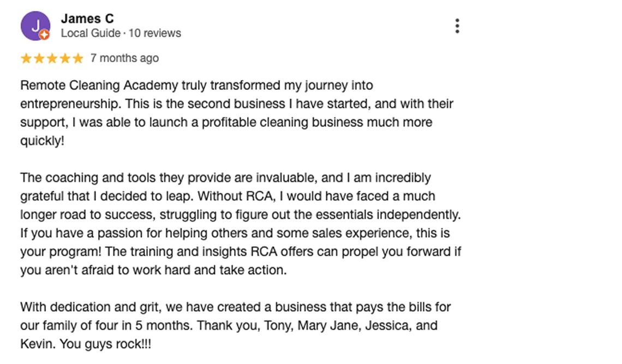The height and width of the screenshot is (364, 622).
Task: Click the 10 reviews count text
Action: pos(155,33)
